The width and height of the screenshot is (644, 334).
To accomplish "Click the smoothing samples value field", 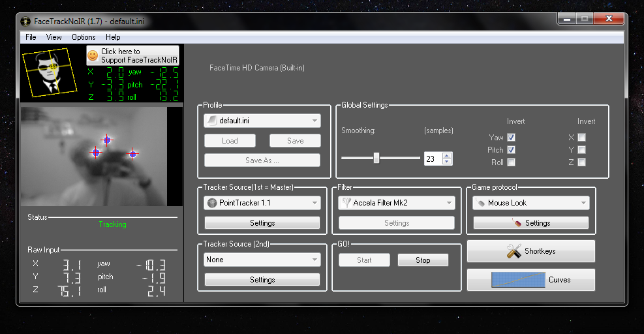I will pyautogui.click(x=433, y=159).
